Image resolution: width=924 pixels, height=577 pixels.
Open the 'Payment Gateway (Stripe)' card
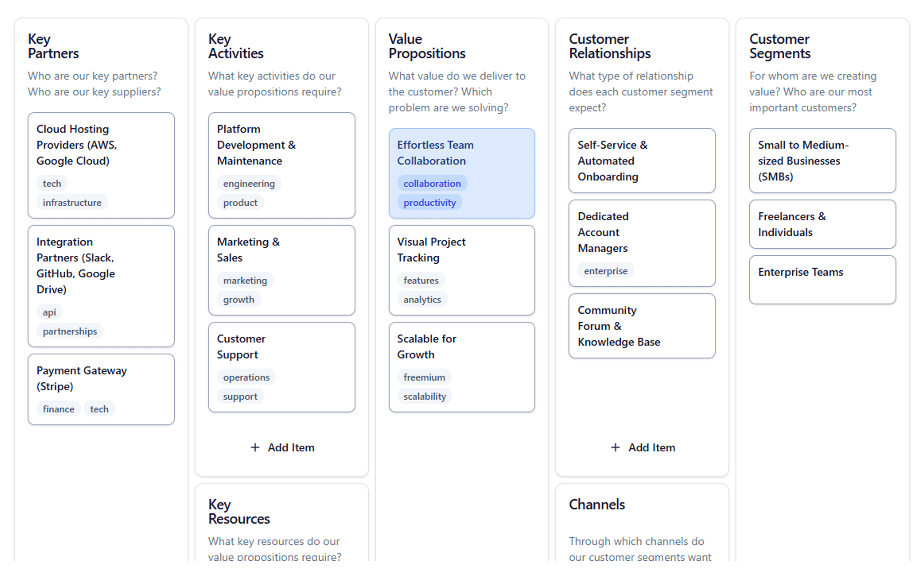101,389
